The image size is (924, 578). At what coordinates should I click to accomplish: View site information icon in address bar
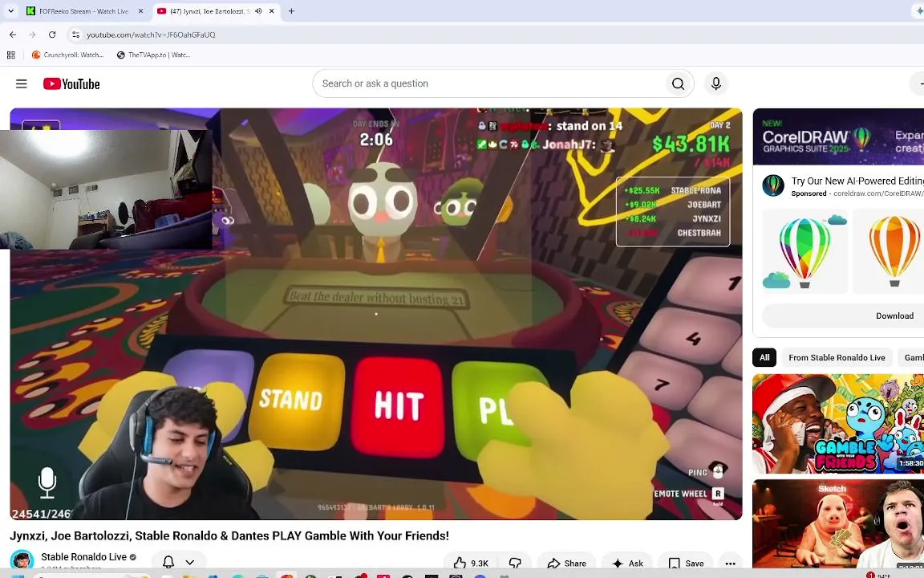click(x=75, y=35)
